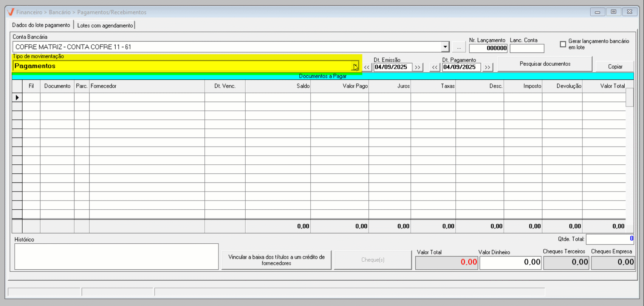644x306 pixels.
Task: Advance to next payment date
Action: tap(488, 67)
